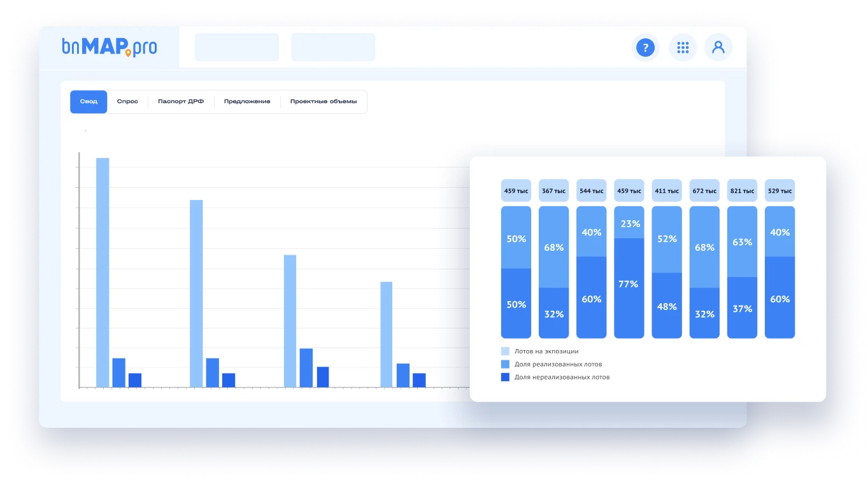Viewport: 868px width, 480px height.
Task: Click the bnMAP.pro logo
Action: click(110, 47)
